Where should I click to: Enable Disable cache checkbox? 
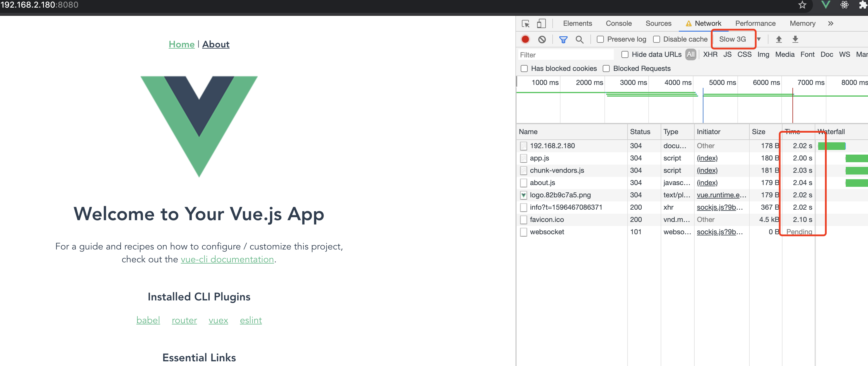(656, 40)
